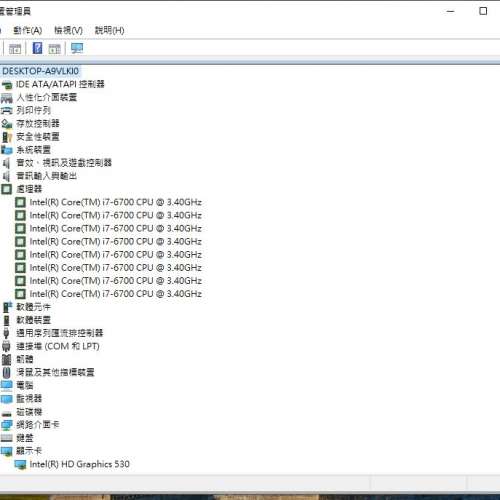Click the action pane toolbar icon beside Help
Viewport: 500px width, 500px height.
[55, 49]
